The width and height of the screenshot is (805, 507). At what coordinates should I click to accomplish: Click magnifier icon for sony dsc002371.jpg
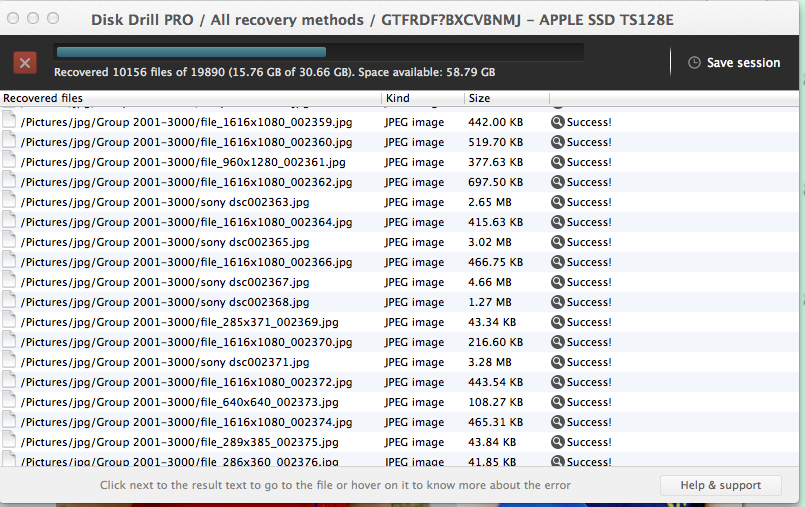(558, 362)
